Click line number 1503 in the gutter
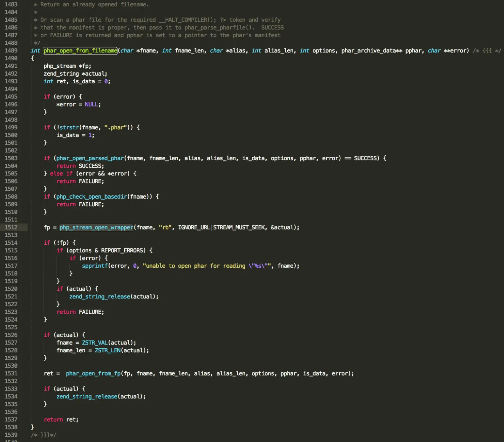The width and height of the screenshot is (504, 442). (x=11, y=158)
